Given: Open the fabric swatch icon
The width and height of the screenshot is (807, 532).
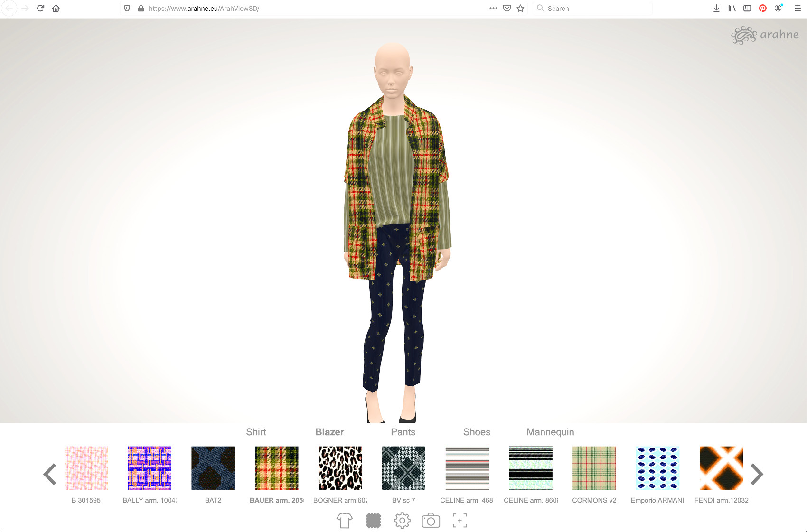Looking at the screenshot, I should click(374, 521).
